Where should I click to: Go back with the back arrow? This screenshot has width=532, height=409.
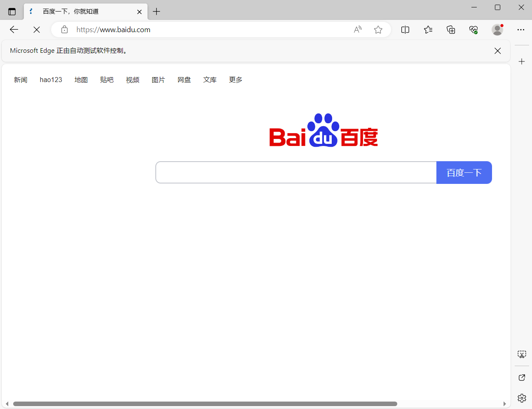click(x=14, y=30)
